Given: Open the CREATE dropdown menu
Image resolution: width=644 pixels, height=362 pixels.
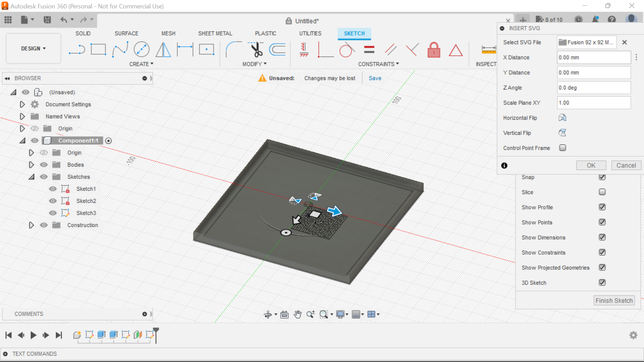Looking at the screenshot, I should (x=141, y=64).
